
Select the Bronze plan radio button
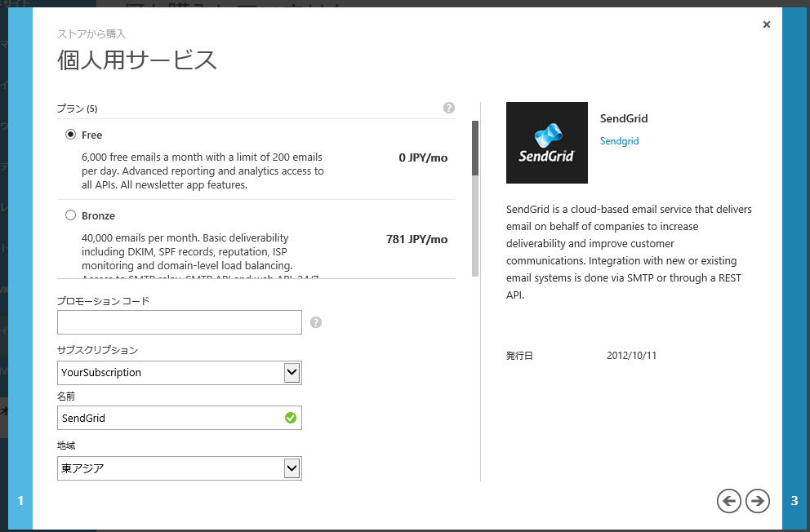(x=70, y=216)
